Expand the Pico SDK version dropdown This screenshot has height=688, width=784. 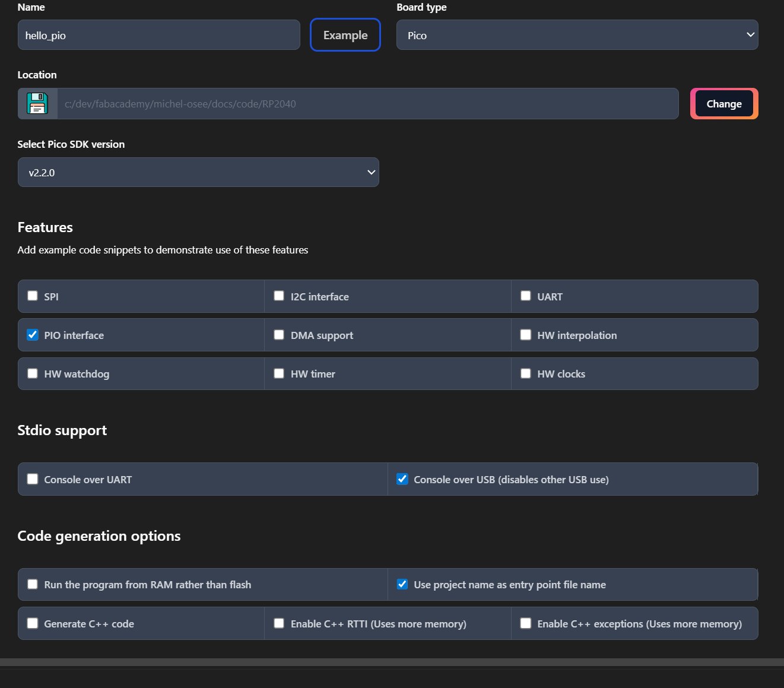[x=198, y=173]
